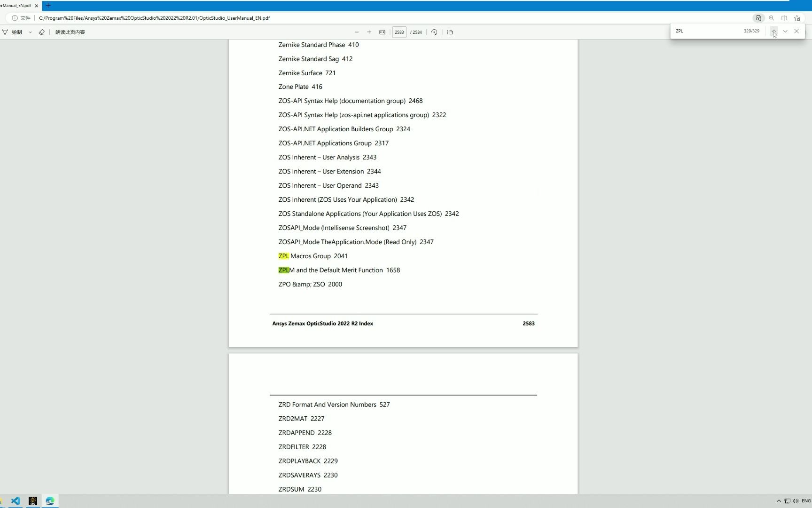Click ZOS Inherent (ZOS Uses Your Application) entry
The image size is (812, 508).
346,199
